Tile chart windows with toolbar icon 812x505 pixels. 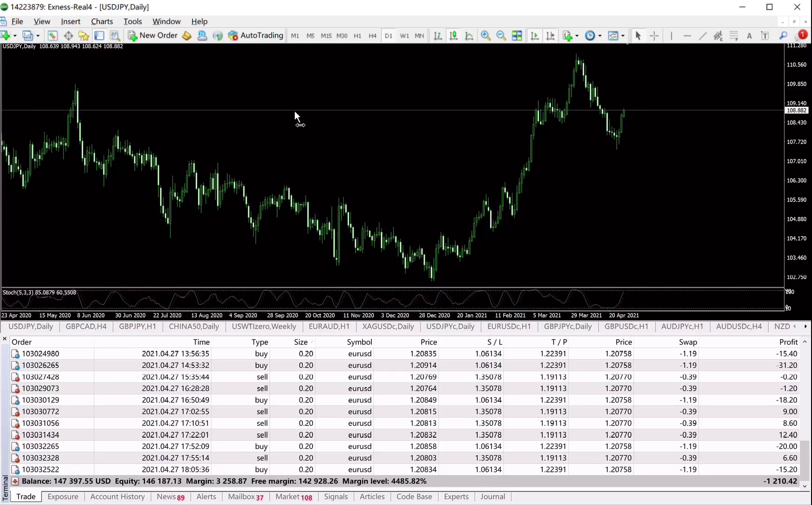[x=517, y=36]
